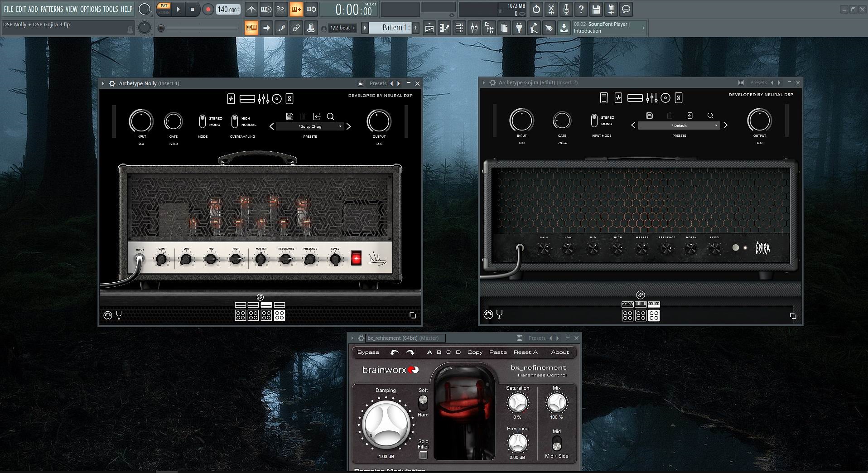Toggle blend recording overdub icon
Viewport: 868px width, 473px height.
(x=296, y=9)
